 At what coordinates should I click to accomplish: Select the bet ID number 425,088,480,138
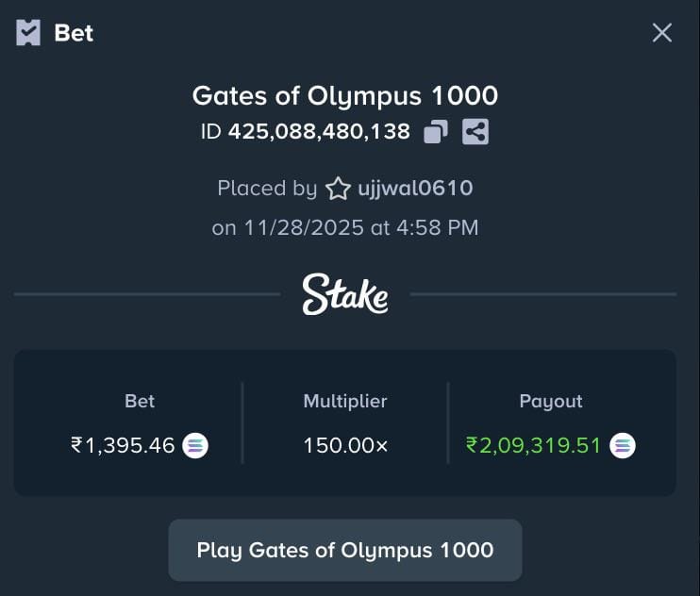319,132
